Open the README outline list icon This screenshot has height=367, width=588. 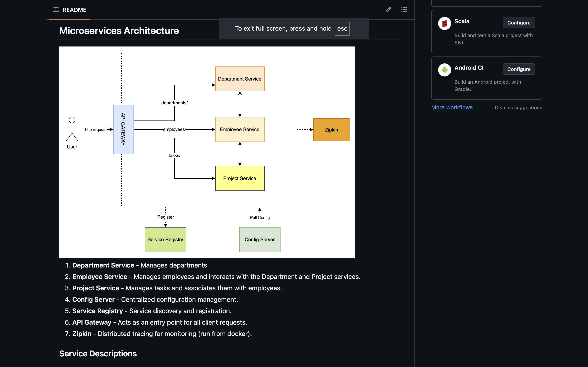click(404, 10)
